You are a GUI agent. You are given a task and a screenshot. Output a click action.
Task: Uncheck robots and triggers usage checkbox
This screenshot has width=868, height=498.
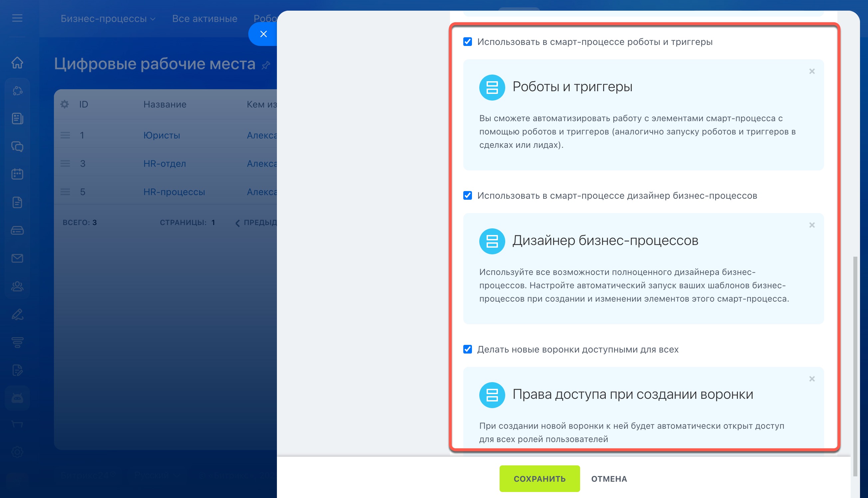coord(467,42)
